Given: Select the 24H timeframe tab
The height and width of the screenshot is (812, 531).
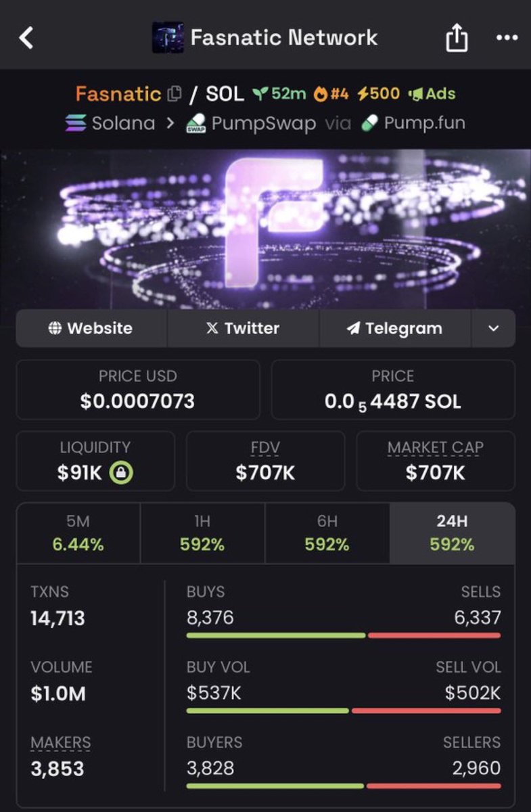Looking at the screenshot, I should coord(452,533).
